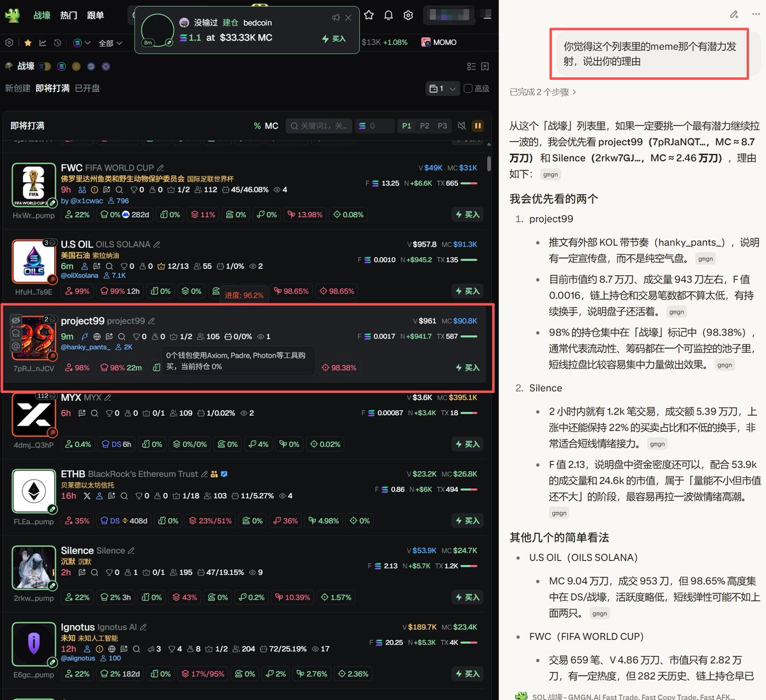Toggle the 高级 advanced checkbox
This screenshot has width=766, height=700.
[x=468, y=88]
